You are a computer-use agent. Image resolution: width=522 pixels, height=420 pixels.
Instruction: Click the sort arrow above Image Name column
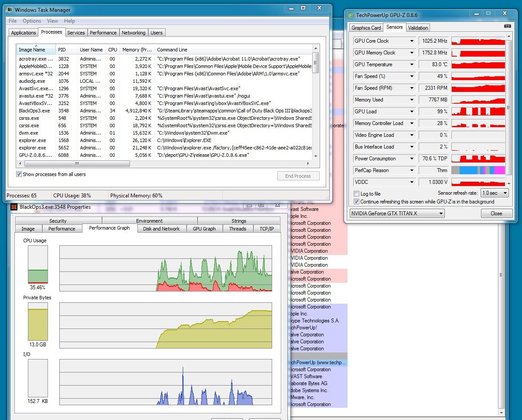(x=36, y=46)
